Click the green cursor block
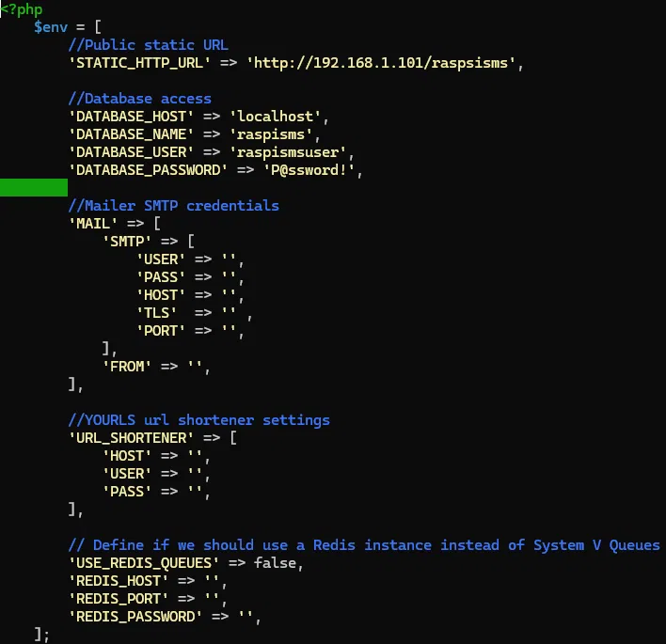Screen dimensions: 666x644 click(34, 187)
